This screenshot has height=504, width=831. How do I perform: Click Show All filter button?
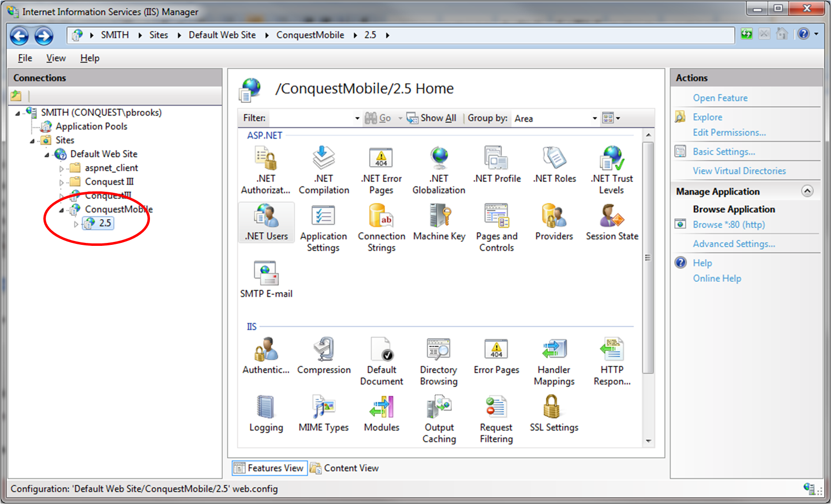[x=432, y=118]
